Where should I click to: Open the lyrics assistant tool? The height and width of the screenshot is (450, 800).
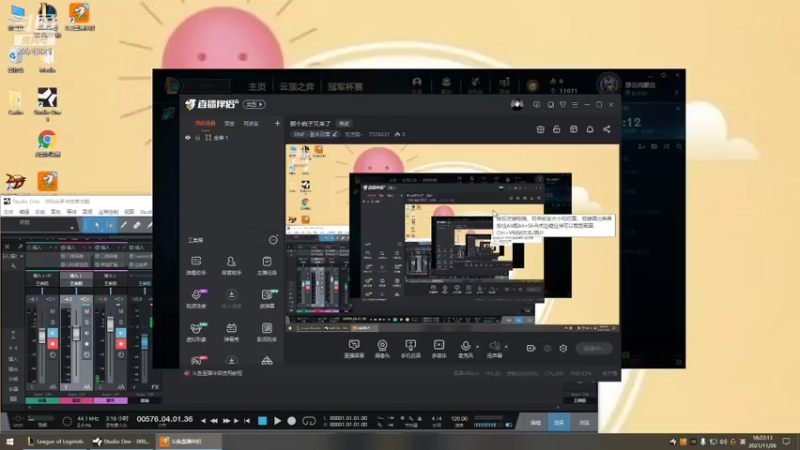point(267,332)
